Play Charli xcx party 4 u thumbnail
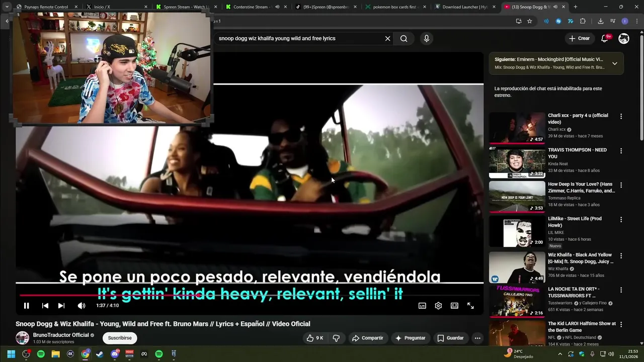 (x=517, y=128)
